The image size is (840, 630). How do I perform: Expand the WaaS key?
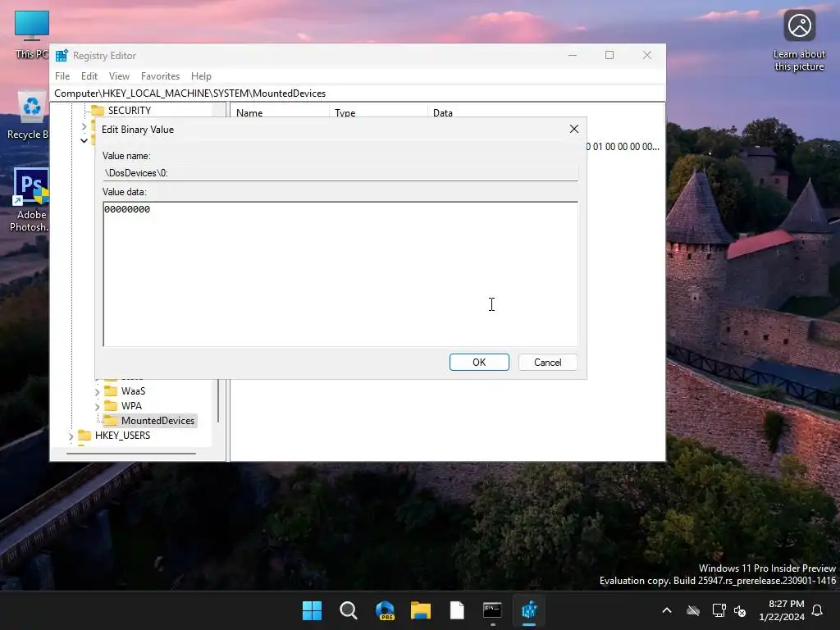[x=97, y=392]
